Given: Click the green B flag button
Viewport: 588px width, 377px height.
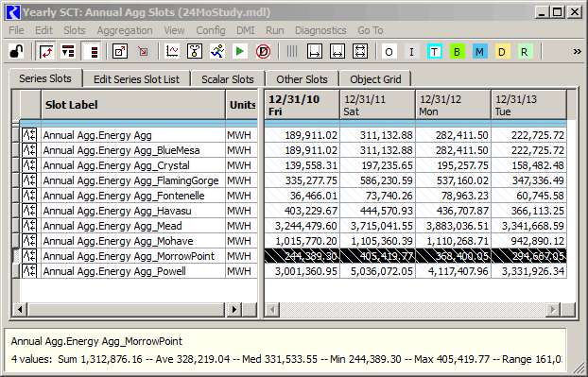Looking at the screenshot, I should tap(457, 52).
